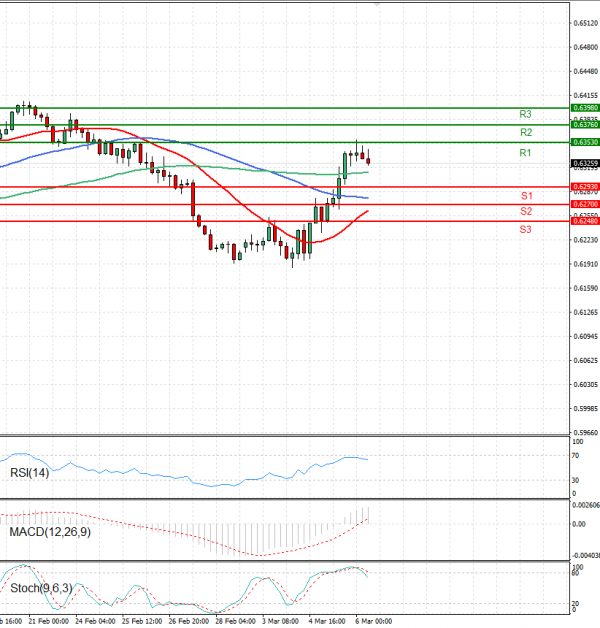The height and width of the screenshot is (628, 600).
Task: Select the R2 resistance label
Action: pos(525,133)
